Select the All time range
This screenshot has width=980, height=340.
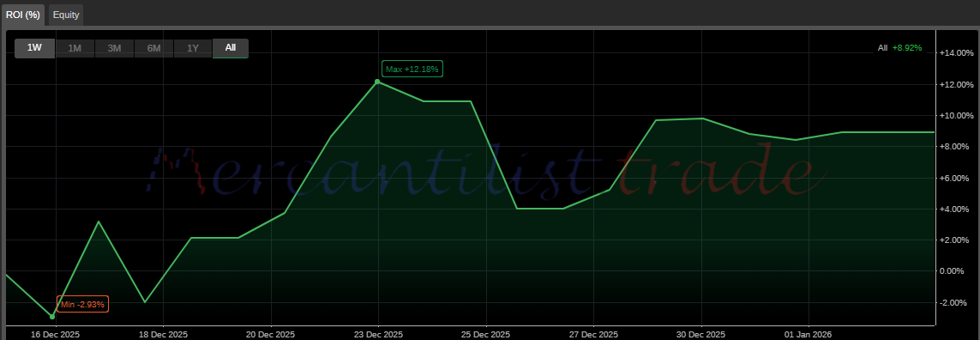coord(231,47)
